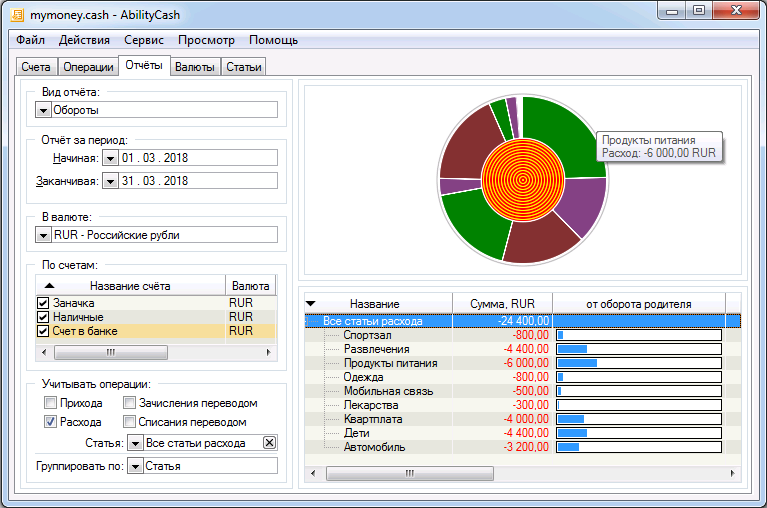Select the Спортзал expense row

[522, 335]
